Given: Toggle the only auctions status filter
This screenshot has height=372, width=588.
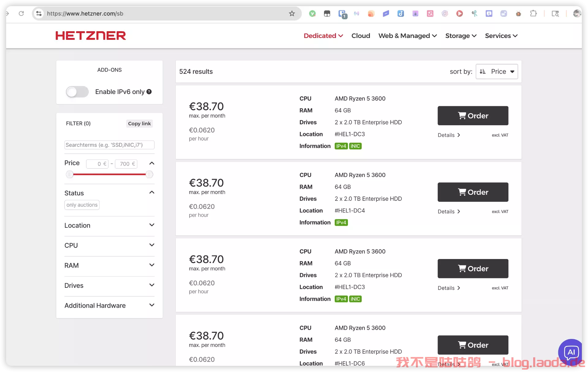Looking at the screenshot, I should 82,205.
